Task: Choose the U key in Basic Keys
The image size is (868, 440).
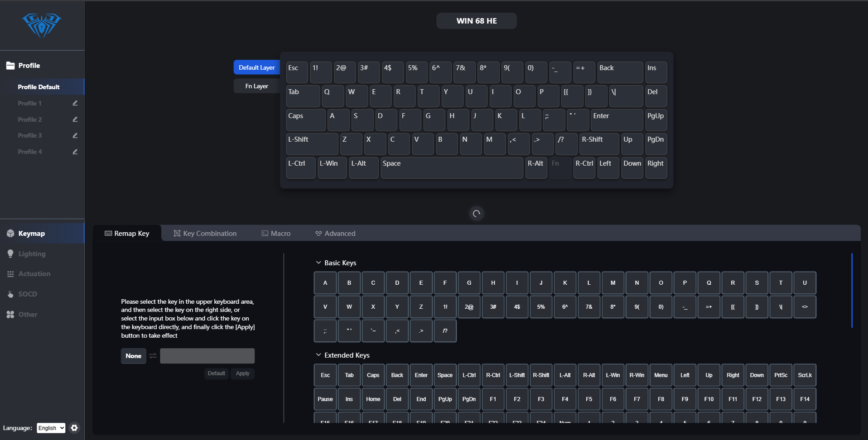Action: (x=805, y=283)
